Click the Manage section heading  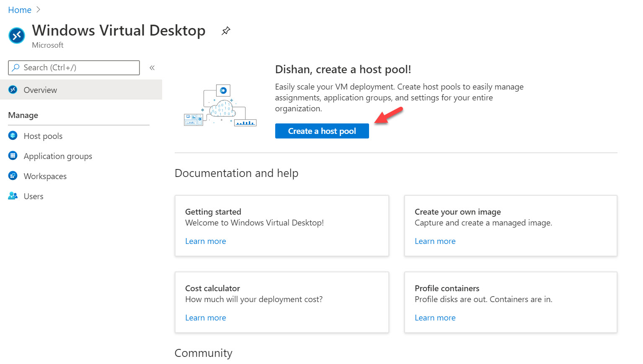click(23, 115)
